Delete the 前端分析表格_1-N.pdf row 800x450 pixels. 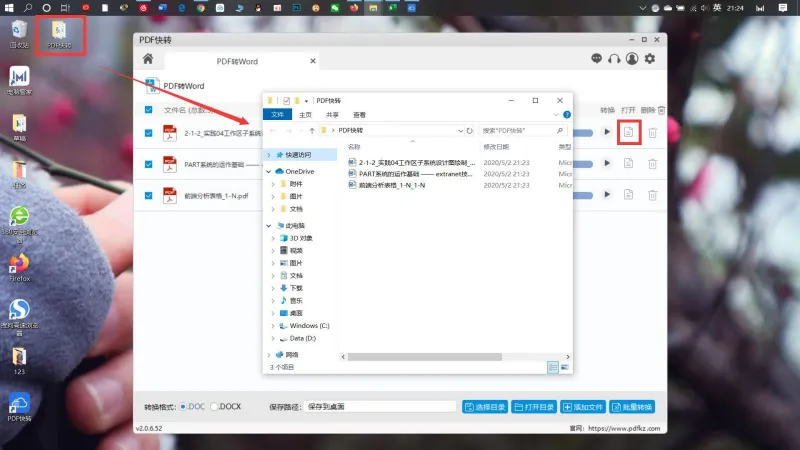pos(653,195)
